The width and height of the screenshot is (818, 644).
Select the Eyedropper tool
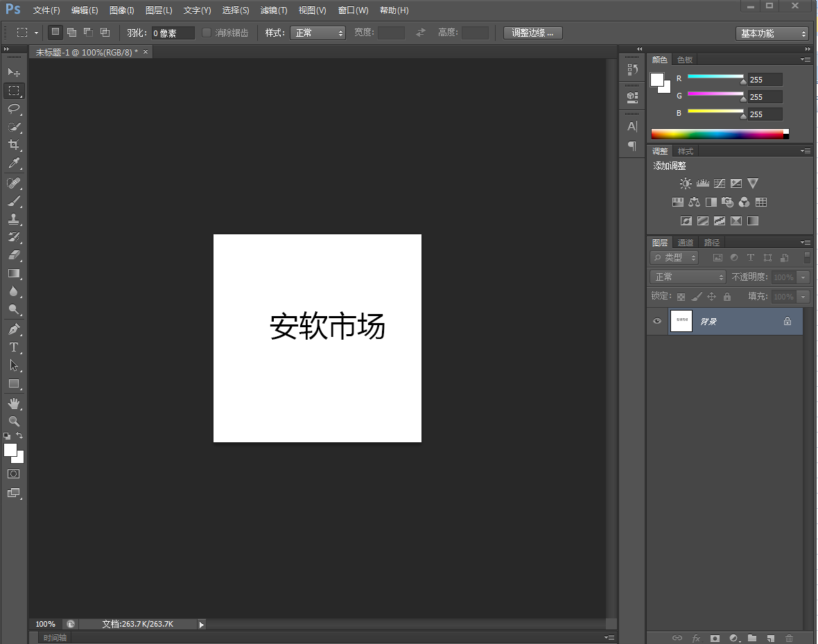click(14, 164)
